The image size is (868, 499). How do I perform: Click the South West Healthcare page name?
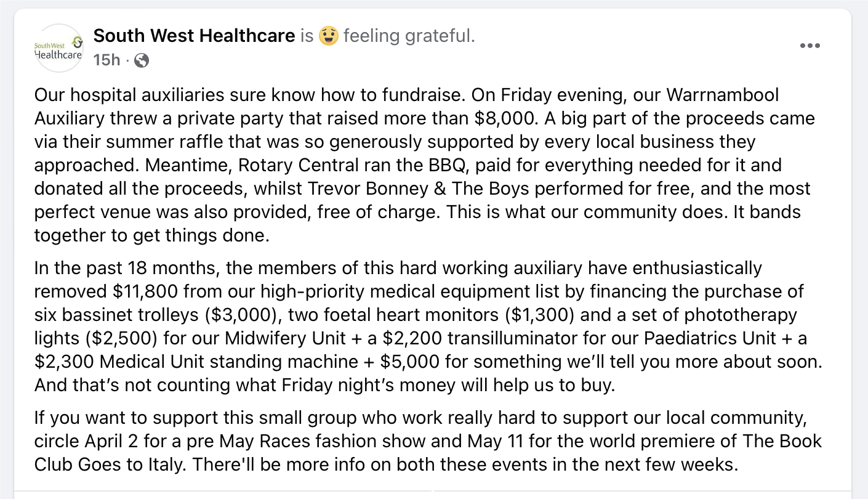pyautogui.click(x=194, y=36)
